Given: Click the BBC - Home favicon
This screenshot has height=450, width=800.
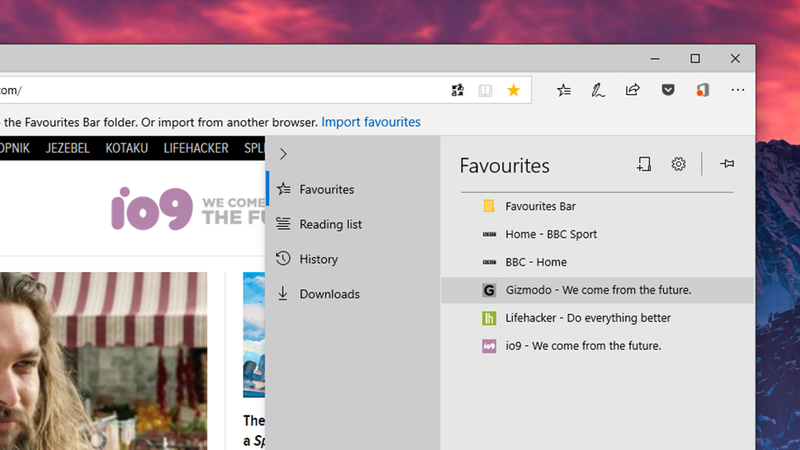Looking at the screenshot, I should click(x=489, y=262).
